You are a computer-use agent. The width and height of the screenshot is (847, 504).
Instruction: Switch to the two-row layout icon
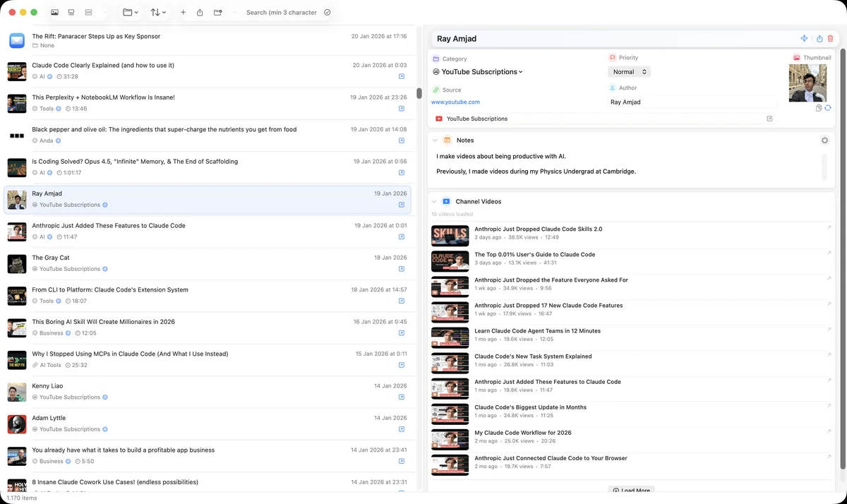(88, 13)
